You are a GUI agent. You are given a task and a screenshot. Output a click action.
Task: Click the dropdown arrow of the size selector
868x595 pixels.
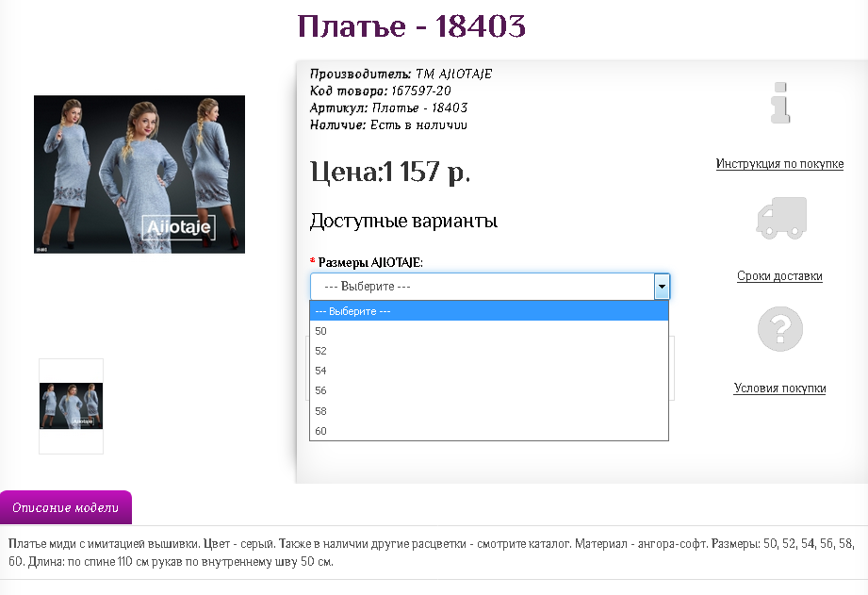[x=662, y=287]
